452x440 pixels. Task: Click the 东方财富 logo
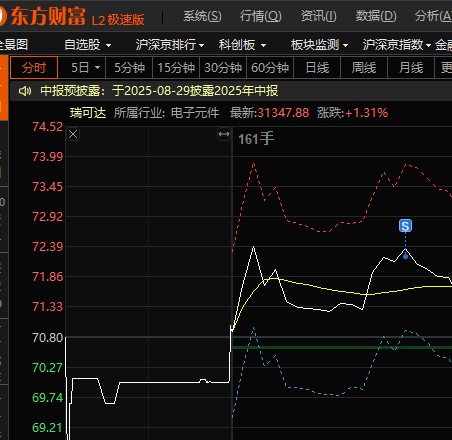(47, 16)
